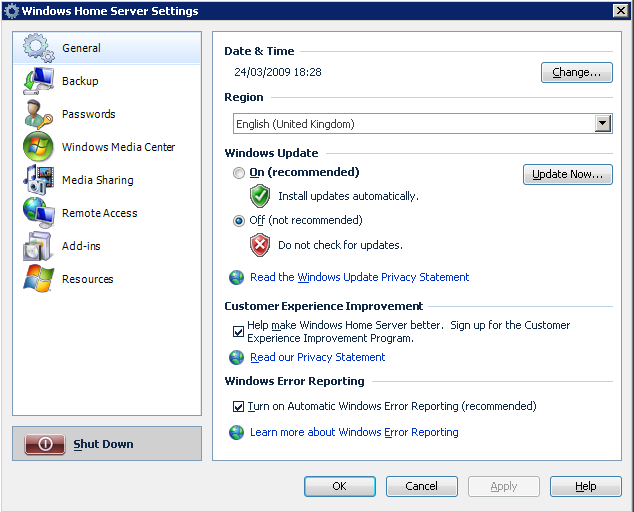Open Read the Windows Update Privacy Statement link

[359, 277]
